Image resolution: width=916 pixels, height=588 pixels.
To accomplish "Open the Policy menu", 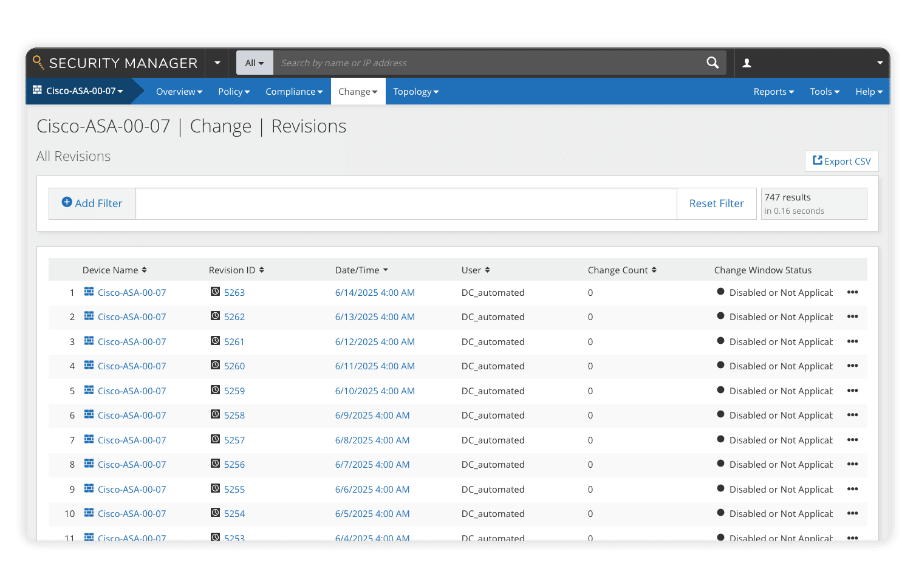I will click(234, 92).
